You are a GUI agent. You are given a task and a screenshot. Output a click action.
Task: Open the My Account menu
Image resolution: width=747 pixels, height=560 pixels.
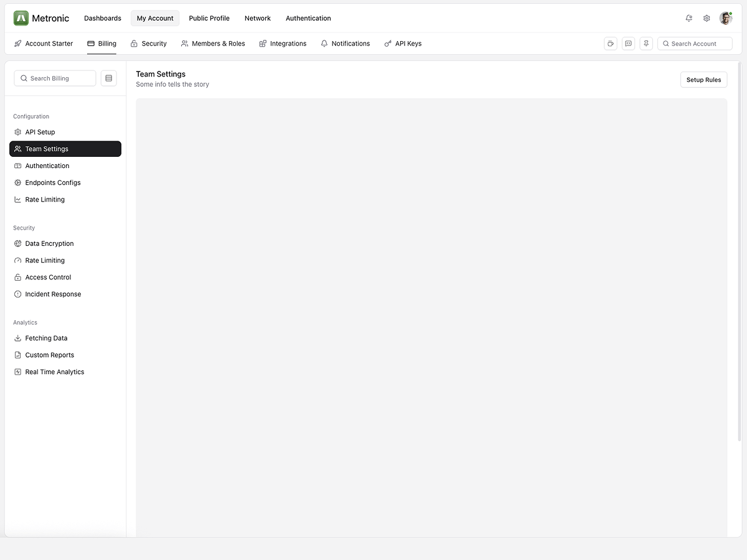pos(155,18)
